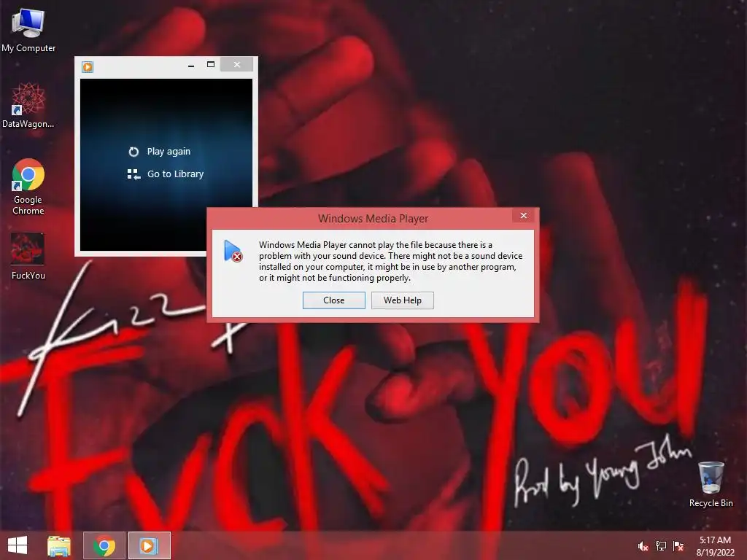The width and height of the screenshot is (747, 560).
Task: Click the error icon in the dialog
Action: pos(233,251)
